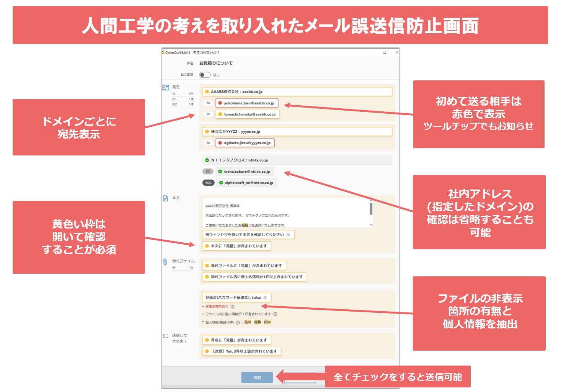The image size is (561, 392).
Task: Click the CipherCraft/Mail icon in title bar
Action: pos(163,52)
